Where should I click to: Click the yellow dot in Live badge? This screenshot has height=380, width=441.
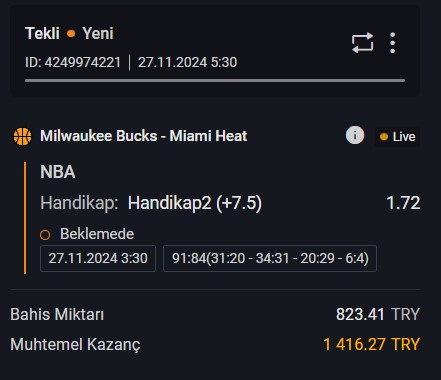pos(384,137)
